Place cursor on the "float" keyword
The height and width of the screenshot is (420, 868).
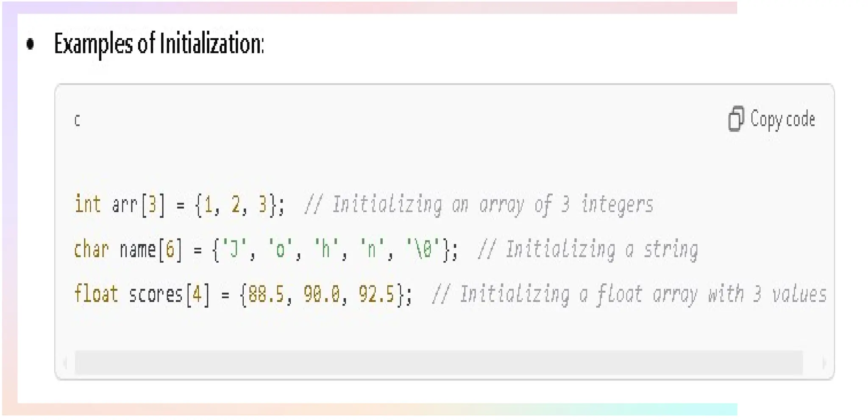(96, 294)
